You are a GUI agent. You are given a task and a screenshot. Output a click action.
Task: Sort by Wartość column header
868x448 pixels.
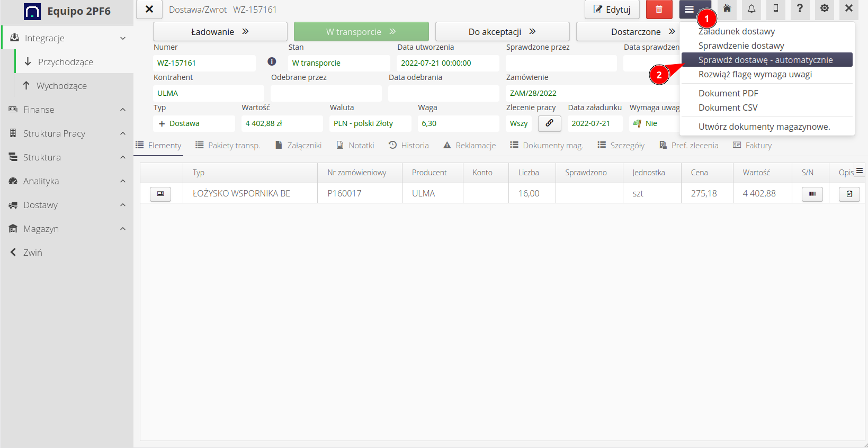pos(763,173)
